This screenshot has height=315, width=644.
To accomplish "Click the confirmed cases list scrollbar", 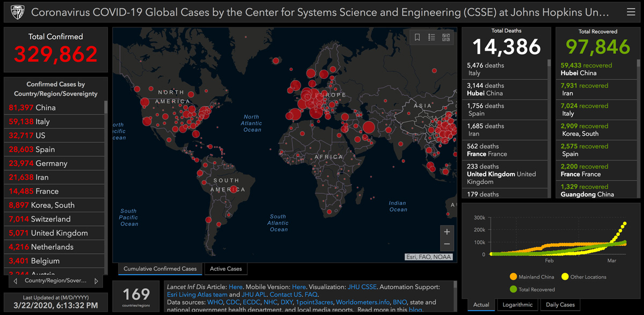I will (x=106, y=161).
